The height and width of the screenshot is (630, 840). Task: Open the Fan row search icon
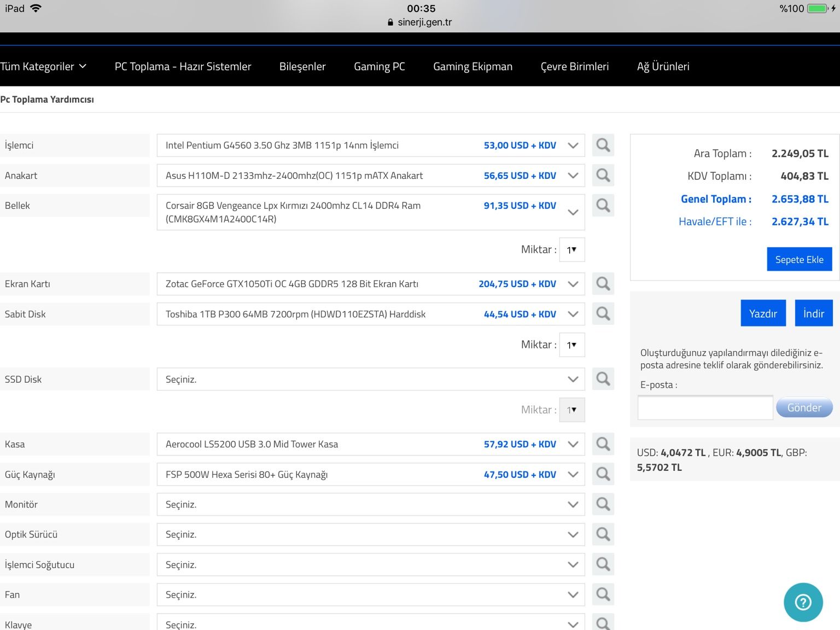click(603, 594)
